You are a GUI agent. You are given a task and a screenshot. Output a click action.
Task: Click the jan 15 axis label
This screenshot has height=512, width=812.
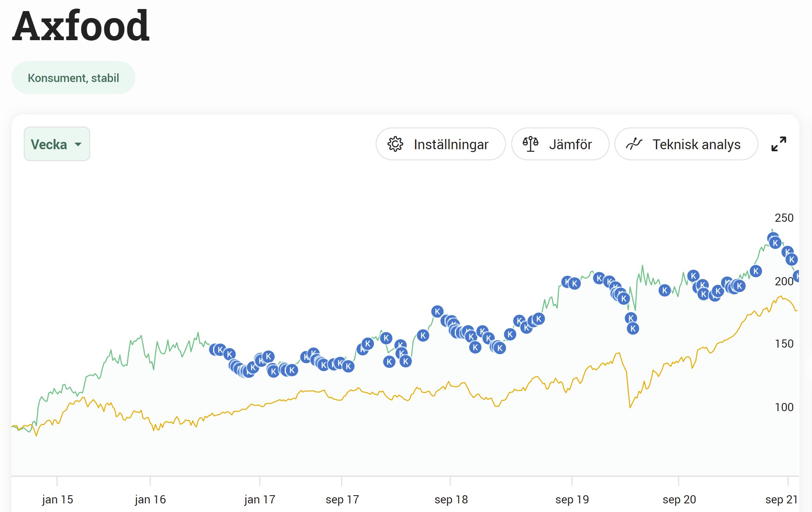pyautogui.click(x=57, y=499)
